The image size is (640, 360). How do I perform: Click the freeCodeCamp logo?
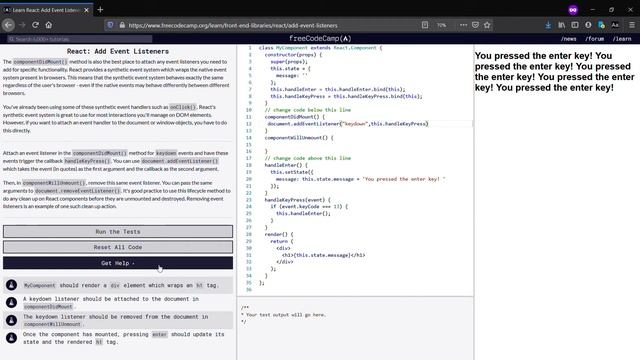[x=320, y=38]
